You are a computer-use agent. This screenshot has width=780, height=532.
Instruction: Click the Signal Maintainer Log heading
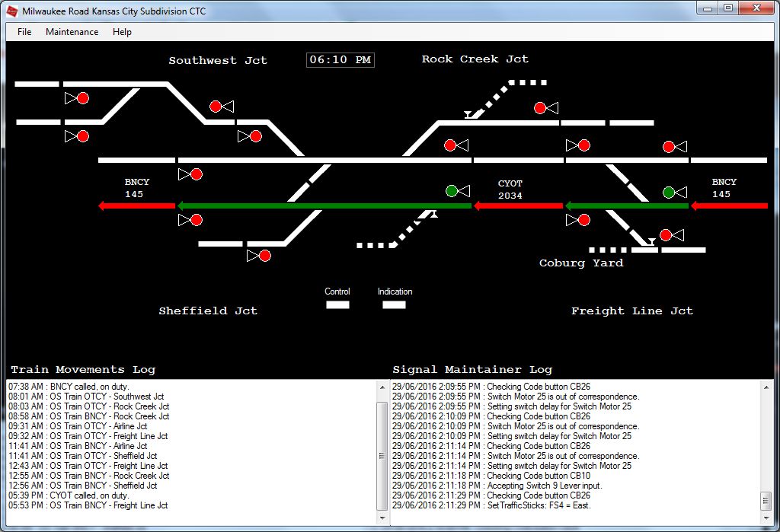tap(472, 370)
